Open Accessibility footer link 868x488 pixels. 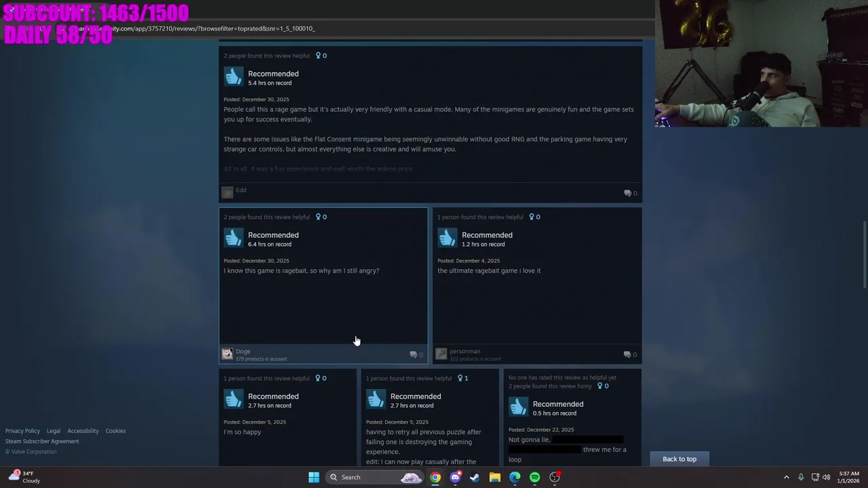tap(83, 431)
